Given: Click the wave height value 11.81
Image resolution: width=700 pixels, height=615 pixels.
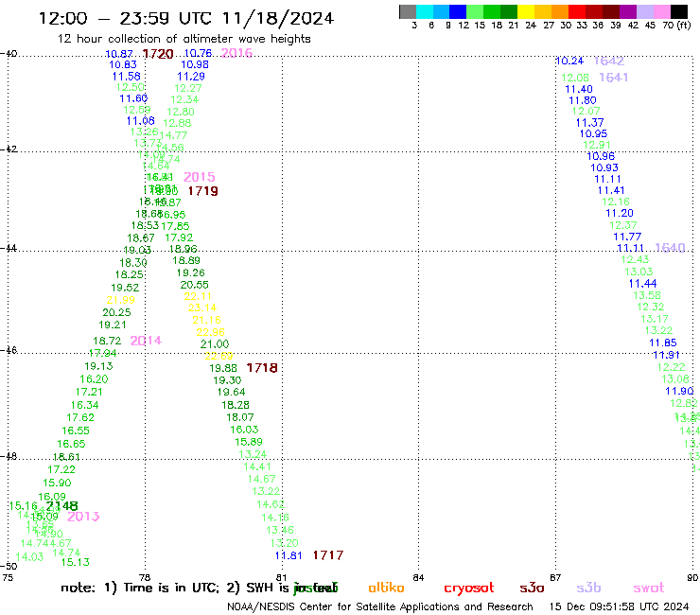Looking at the screenshot, I should click(289, 555).
